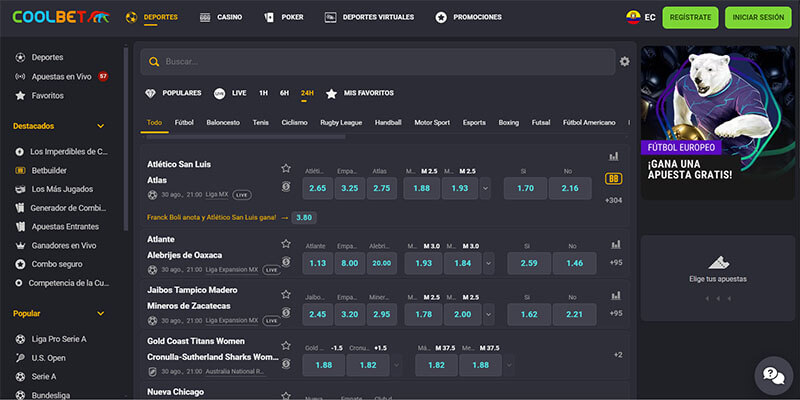
Task: Open Betbuilder from the sidebar
Action: pos(48,170)
